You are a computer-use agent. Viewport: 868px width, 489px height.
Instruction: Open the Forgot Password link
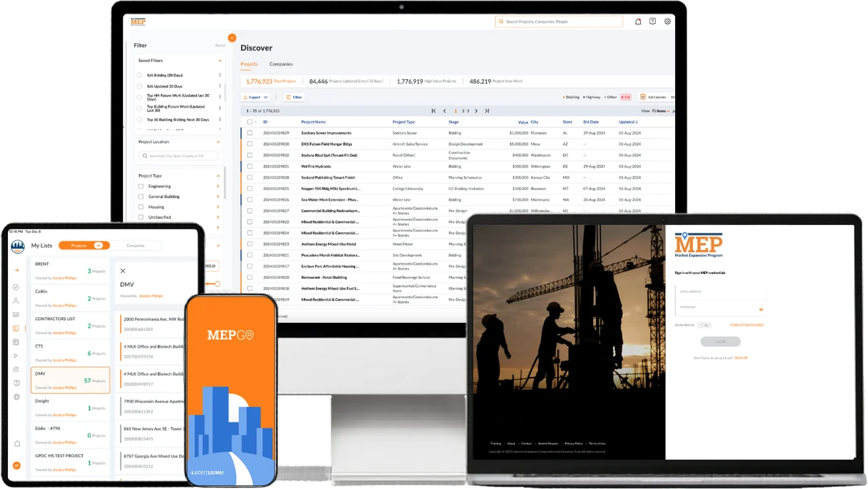tap(747, 326)
